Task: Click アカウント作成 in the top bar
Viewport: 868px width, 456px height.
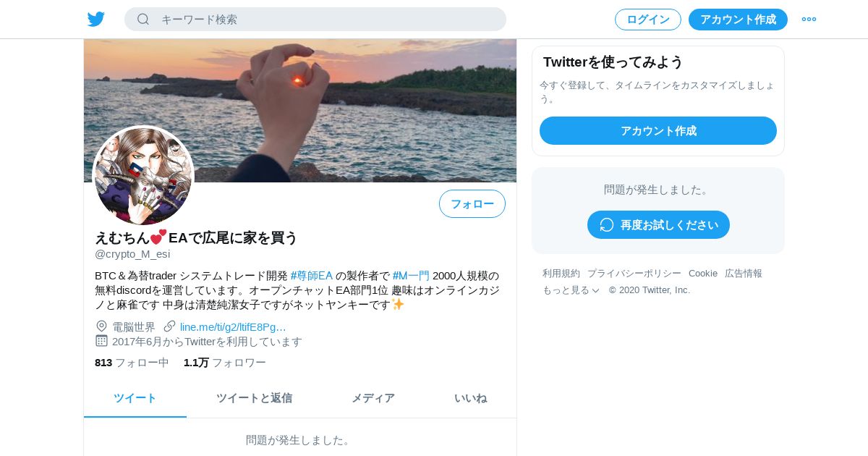Action: pyautogui.click(x=738, y=20)
